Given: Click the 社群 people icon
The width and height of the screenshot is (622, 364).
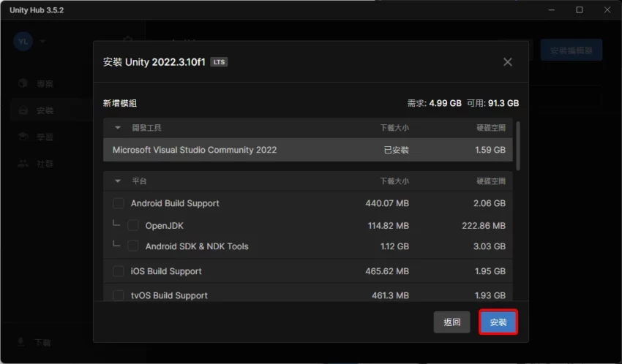Looking at the screenshot, I should point(23,164).
